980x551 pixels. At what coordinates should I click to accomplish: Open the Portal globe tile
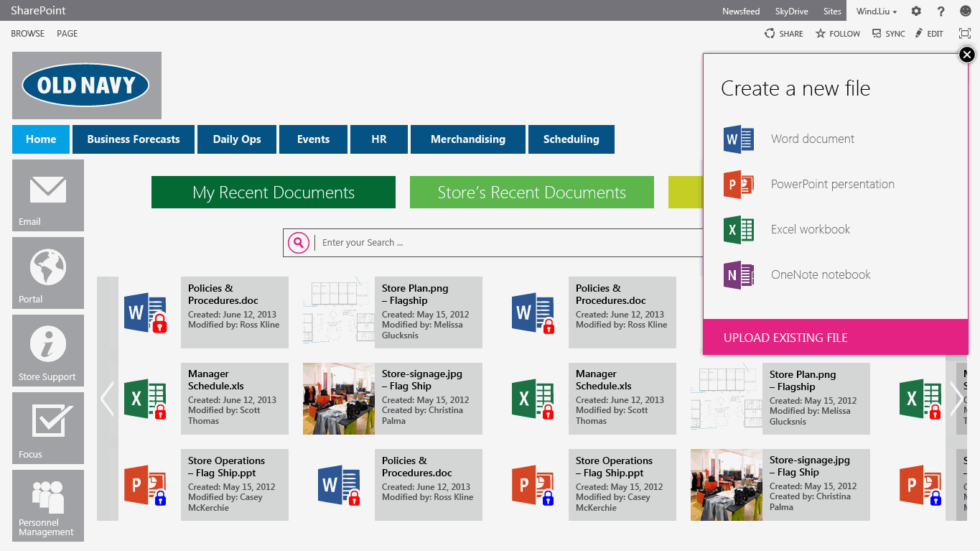coord(48,273)
